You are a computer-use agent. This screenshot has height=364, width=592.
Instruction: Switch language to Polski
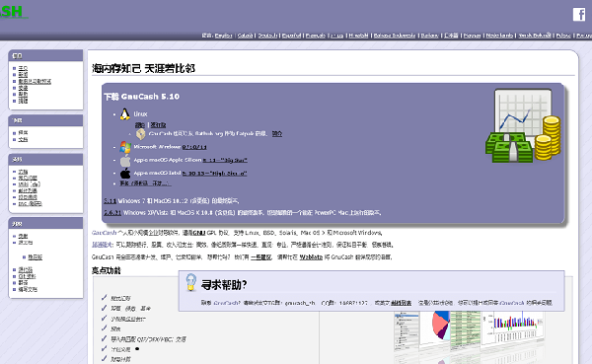tap(563, 36)
